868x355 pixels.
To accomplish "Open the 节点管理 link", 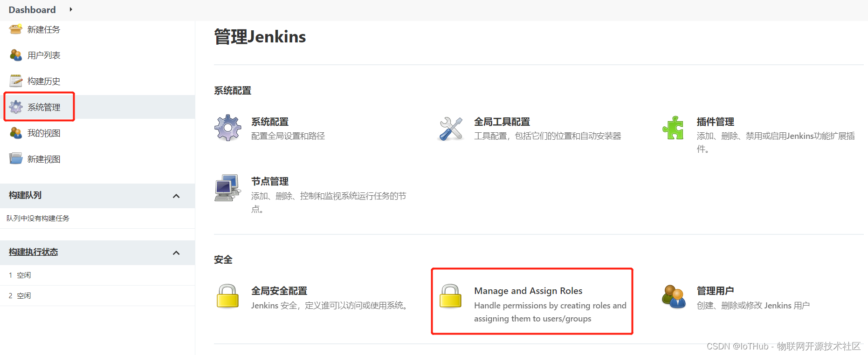I will pos(270,181).
